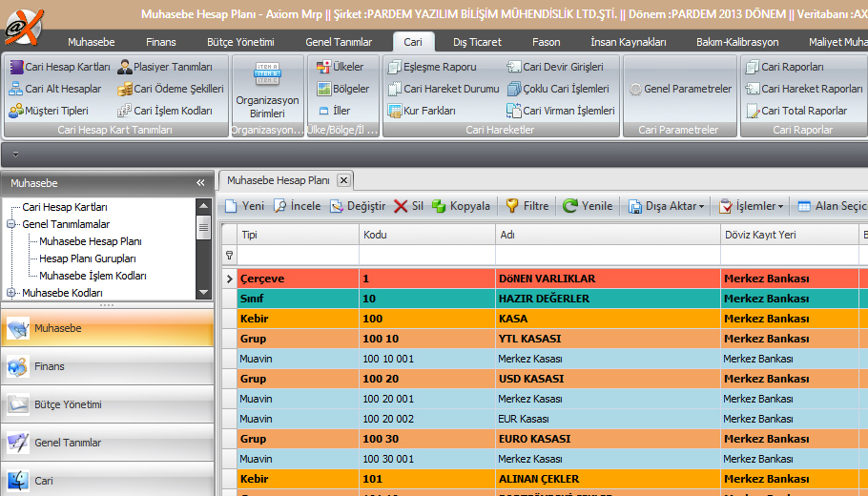Open Cari Ödeme Şekilleri
The image size is (868, 496).
click(x=171, y=89)
